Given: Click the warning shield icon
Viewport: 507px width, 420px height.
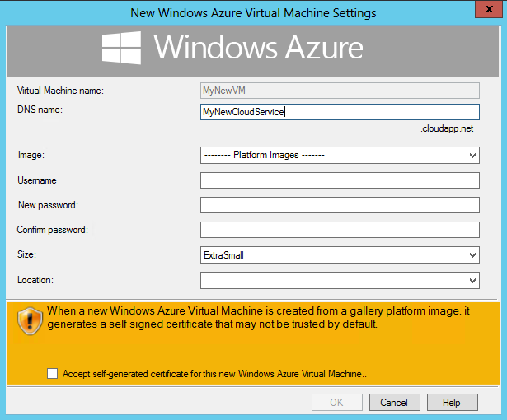Looking at the screenshot, I should (30, 321).
